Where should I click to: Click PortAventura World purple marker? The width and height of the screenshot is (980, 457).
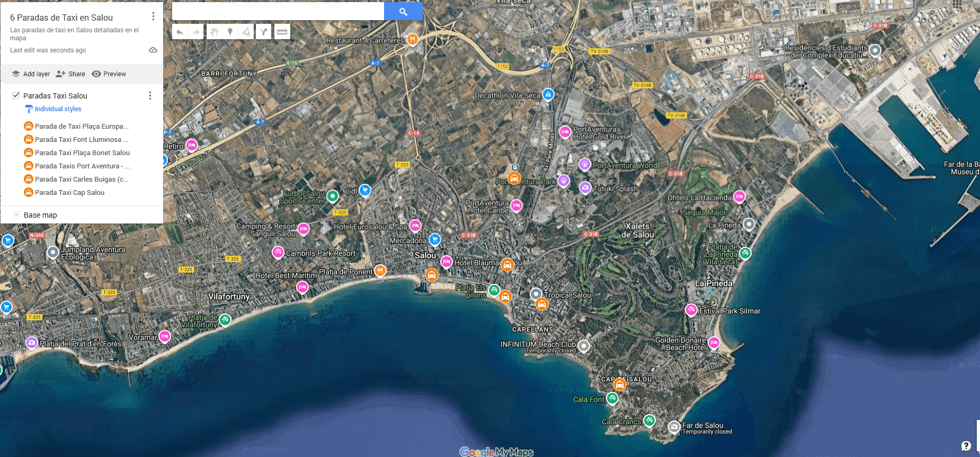pos(584,164)
